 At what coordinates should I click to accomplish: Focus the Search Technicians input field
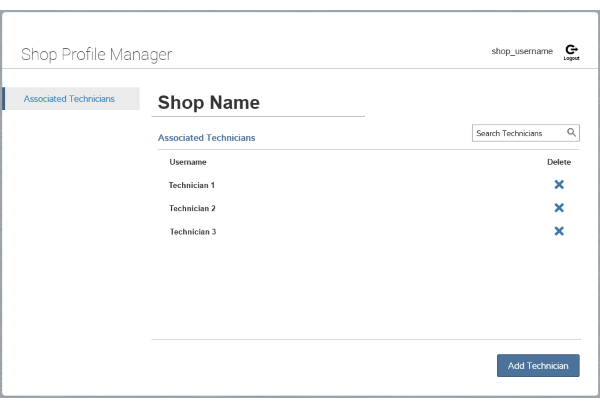(517, 133)
